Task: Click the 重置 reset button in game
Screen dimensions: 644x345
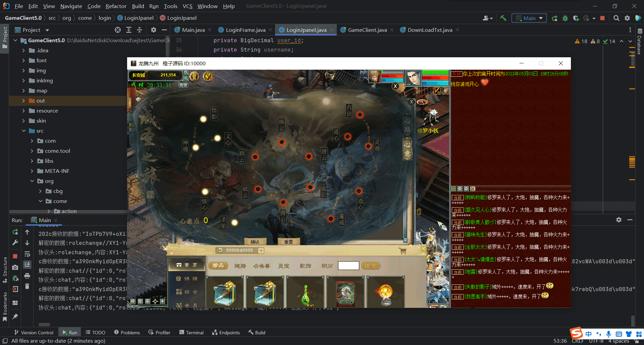Action: click(288, 242)
